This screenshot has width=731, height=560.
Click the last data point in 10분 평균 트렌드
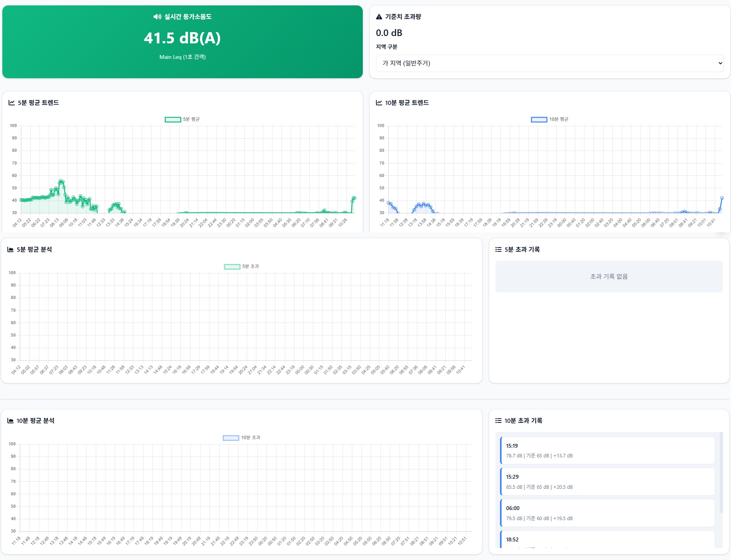[722, 198]
